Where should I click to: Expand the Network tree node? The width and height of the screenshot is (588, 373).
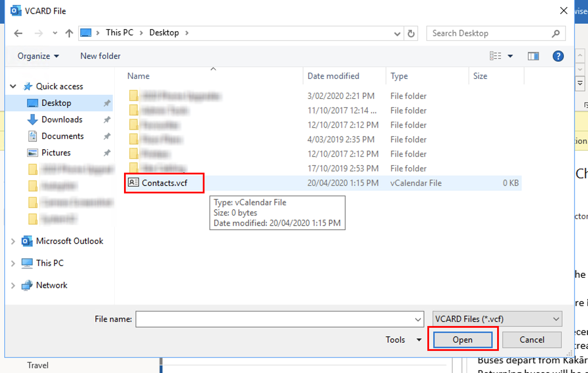(x=13, y=285)
